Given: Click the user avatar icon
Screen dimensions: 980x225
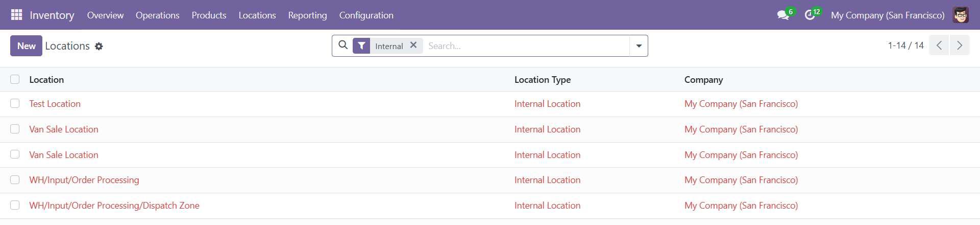Looking at the screenshot, I should [x=961, y=15].
